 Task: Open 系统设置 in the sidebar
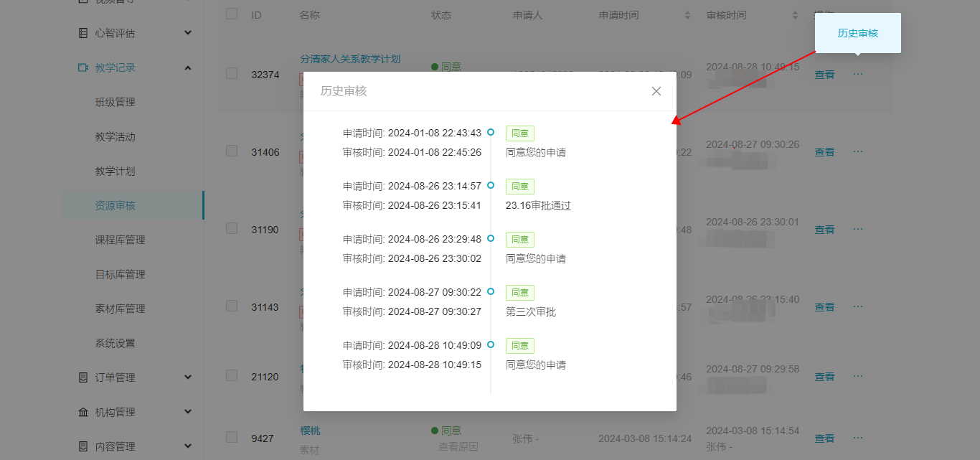[116, 343]
